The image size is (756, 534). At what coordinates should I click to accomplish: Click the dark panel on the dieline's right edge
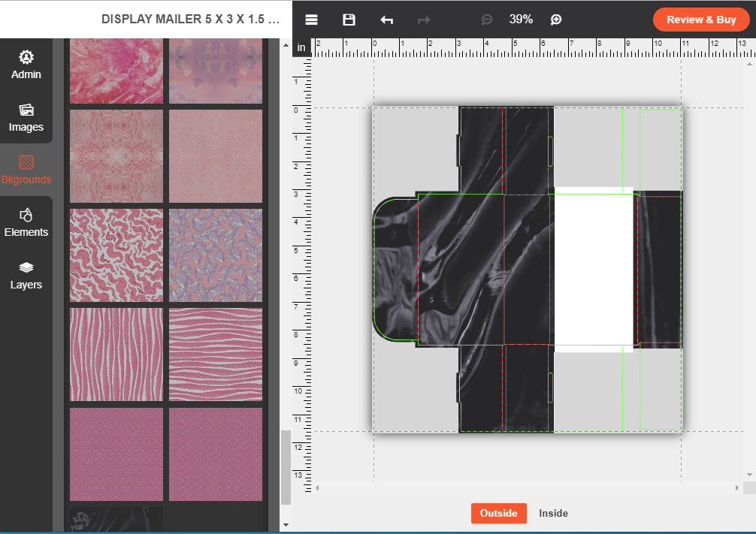(x=659, y=270)
